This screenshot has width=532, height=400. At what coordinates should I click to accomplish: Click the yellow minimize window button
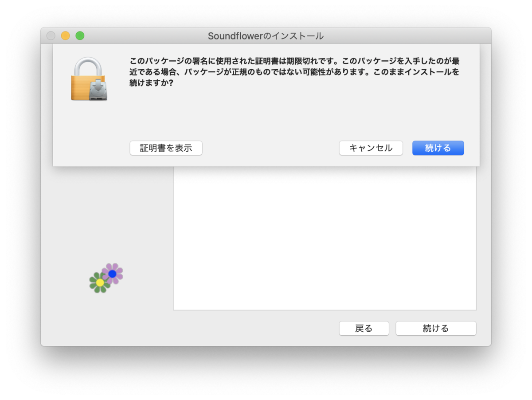point(65,36)
